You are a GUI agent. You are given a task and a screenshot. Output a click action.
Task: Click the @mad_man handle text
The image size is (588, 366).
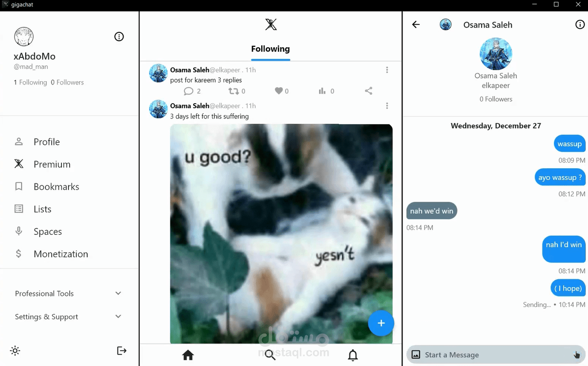point(31,67)
